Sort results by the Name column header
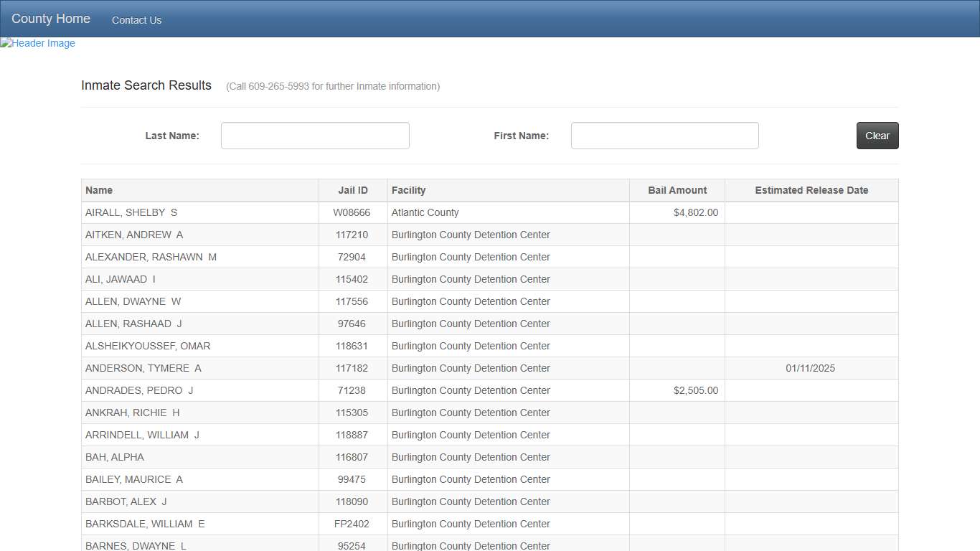Screen dimensions: 980x551 pyautogui.click(x=98, y=190)
